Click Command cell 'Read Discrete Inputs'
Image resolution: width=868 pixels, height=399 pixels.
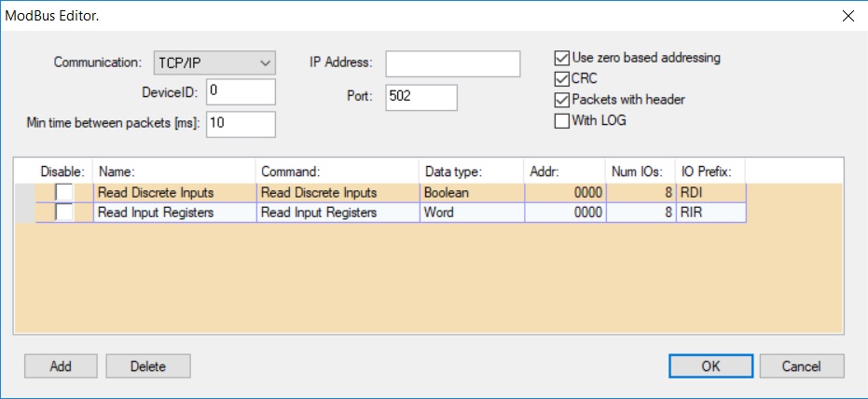[x=338, y=193]
